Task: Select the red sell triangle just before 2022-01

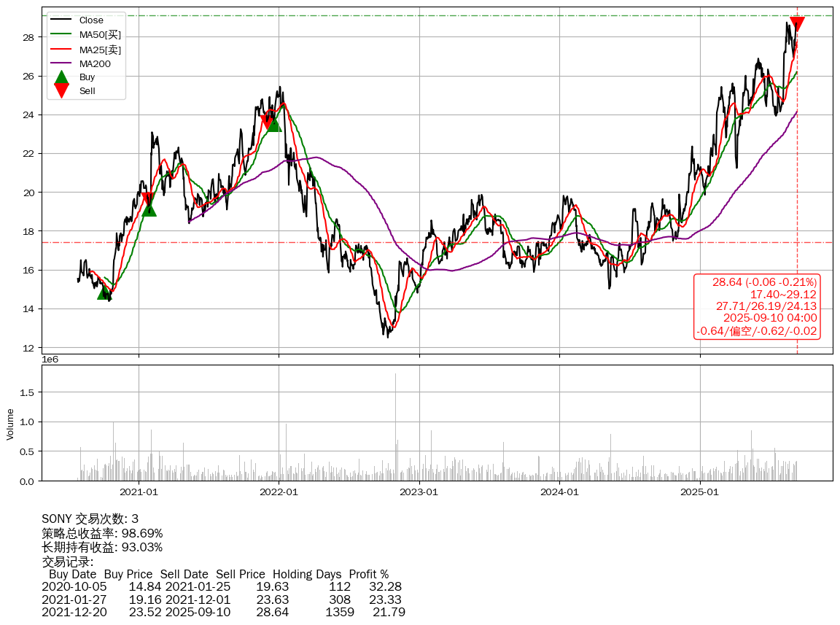Action: [268, 122]
